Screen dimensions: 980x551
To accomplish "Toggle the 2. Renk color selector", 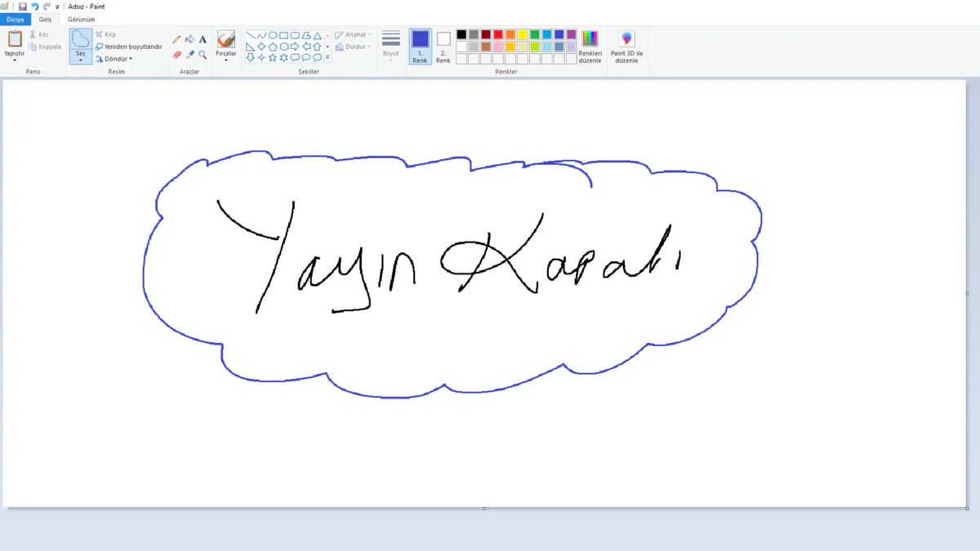I will 443,47.
